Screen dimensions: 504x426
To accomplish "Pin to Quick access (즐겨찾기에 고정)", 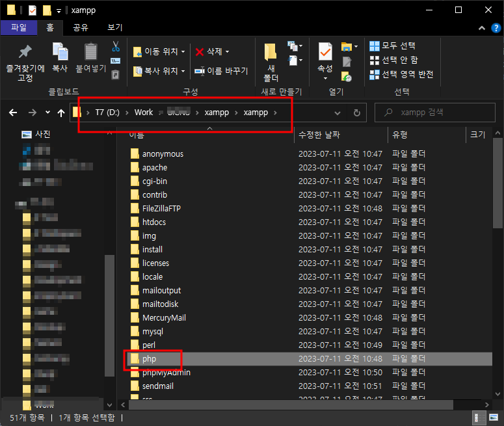I will click(25, 62).
